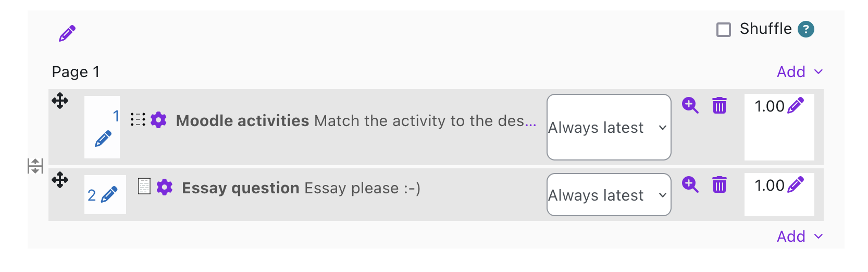This screenshot has height=272, width=868.
Task: Delete Essay question using trash icon
Action: 720,184
